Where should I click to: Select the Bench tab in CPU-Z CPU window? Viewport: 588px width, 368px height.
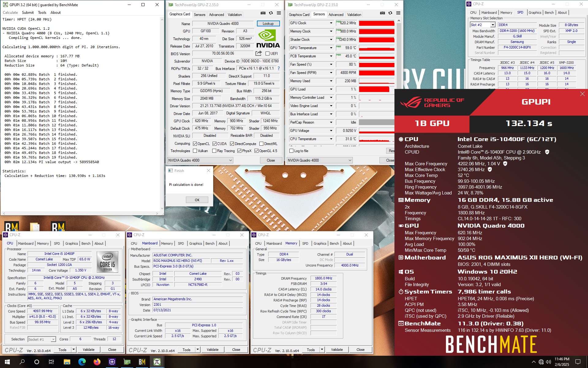pyautogui.click(x=86, y=243)
